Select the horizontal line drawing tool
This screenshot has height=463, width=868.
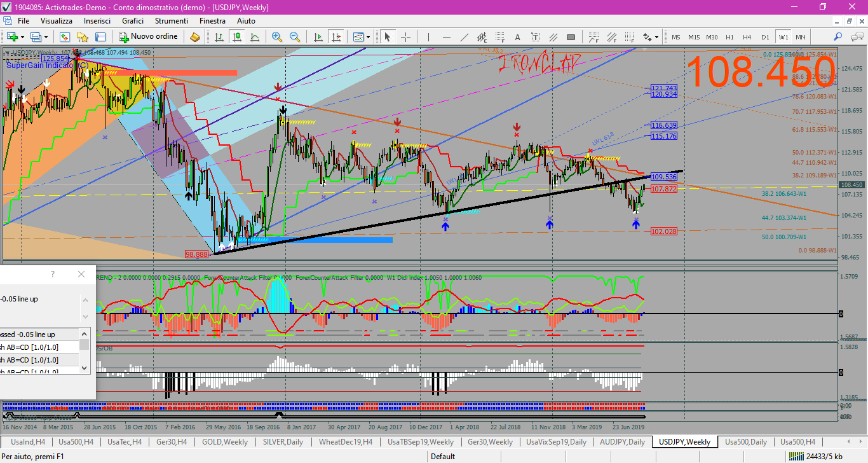447,37
